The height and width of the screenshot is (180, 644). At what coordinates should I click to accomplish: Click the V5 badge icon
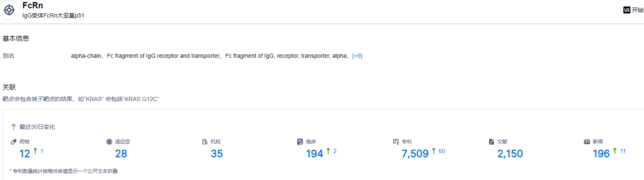[x=627, y=10]
